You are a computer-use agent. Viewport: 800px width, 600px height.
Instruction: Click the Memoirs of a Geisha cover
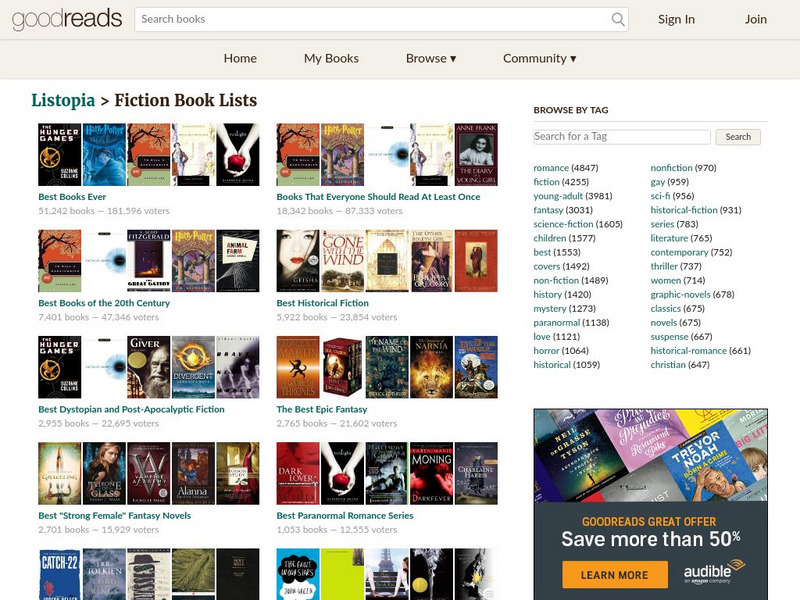(298, 261)
